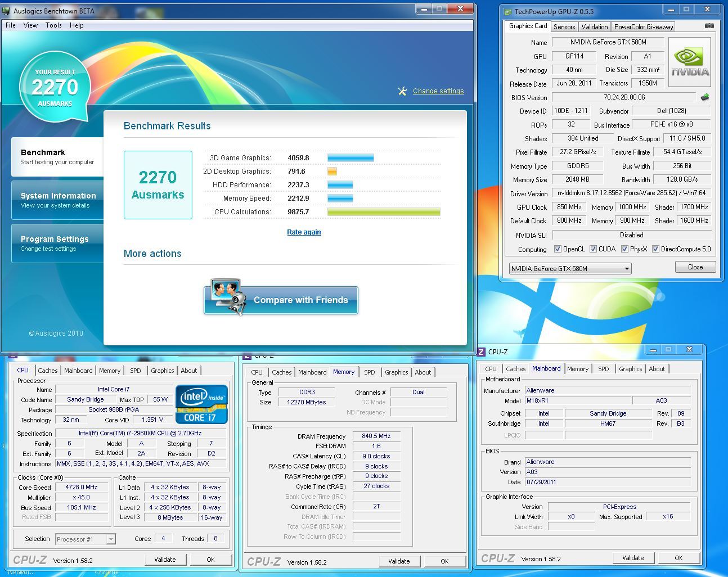Viewport: 728px width, 577px height.
Task: Open the View menu in Benchtown
Action: [x=30, y=25]
